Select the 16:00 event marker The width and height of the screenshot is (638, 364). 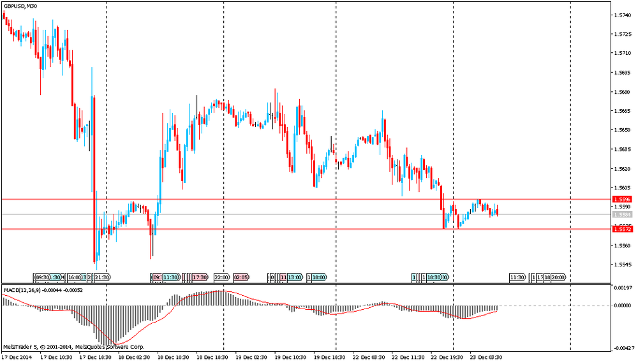pyautogui.click(x=75, y=277)
